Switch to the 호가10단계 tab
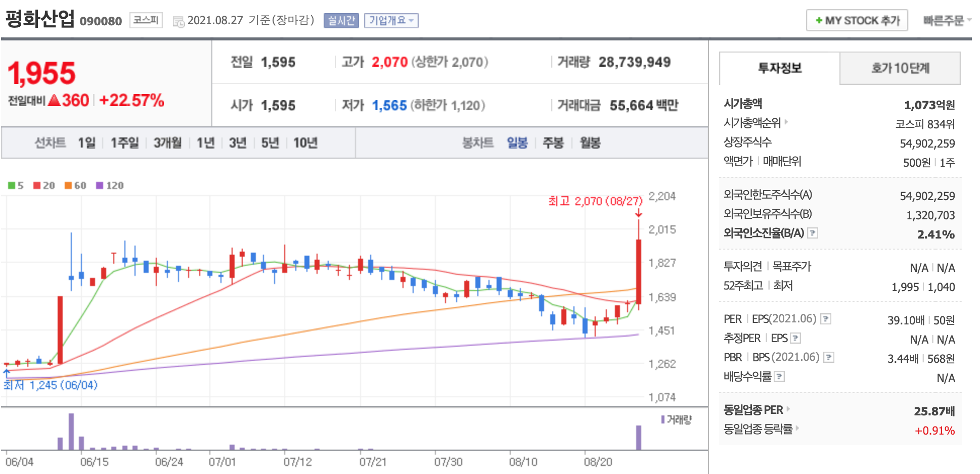The width and height of the screenshot is (980, 474). click(x=900, y=68)
